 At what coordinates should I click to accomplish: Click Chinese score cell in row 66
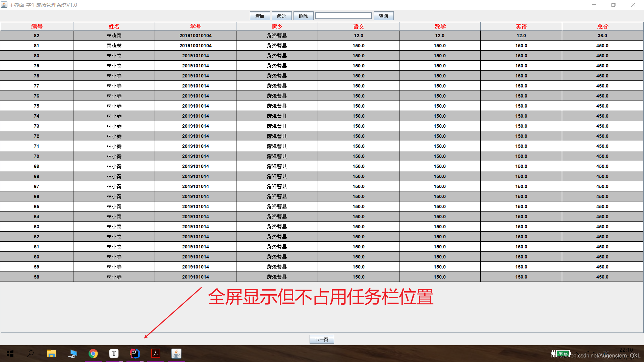(x=358, y=196)
